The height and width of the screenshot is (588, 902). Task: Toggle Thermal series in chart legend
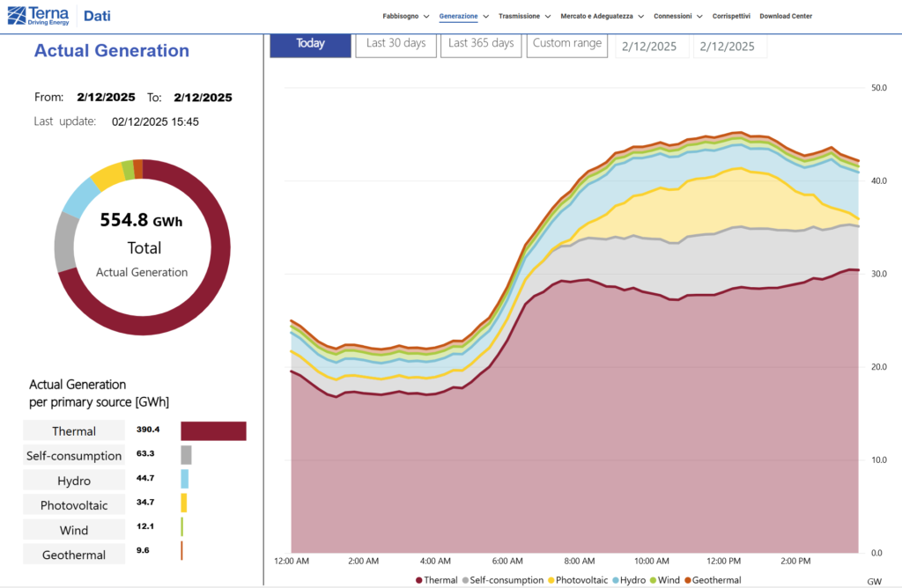tap(437, 581)
